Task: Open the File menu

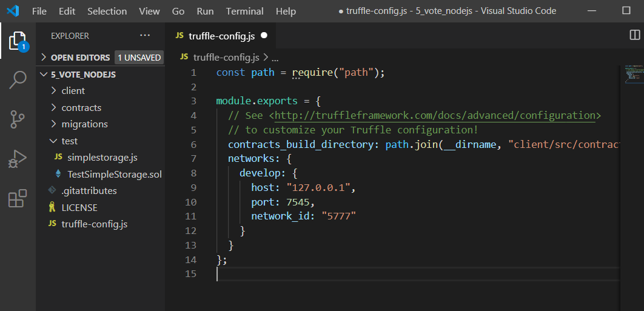Action: pos(39,11)
